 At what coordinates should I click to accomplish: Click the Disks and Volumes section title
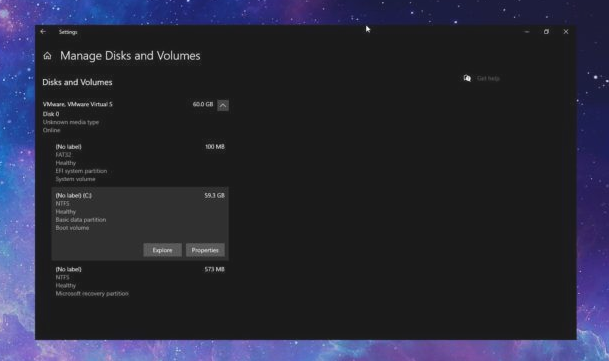tap(77, 82)
